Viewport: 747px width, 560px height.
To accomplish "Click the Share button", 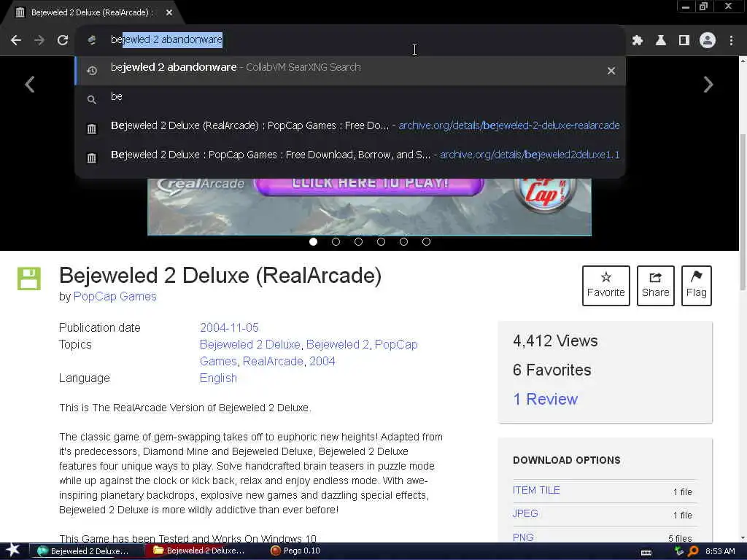I will tap(656, 286).
